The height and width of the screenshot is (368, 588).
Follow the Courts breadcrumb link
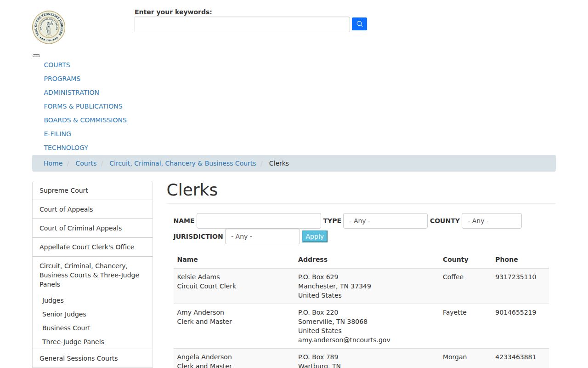86,163
